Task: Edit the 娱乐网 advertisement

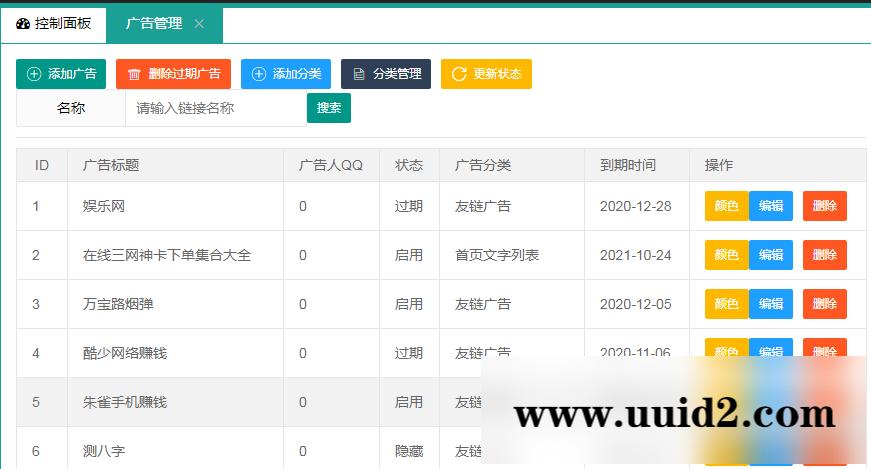Action: click(x=770, y=206)
